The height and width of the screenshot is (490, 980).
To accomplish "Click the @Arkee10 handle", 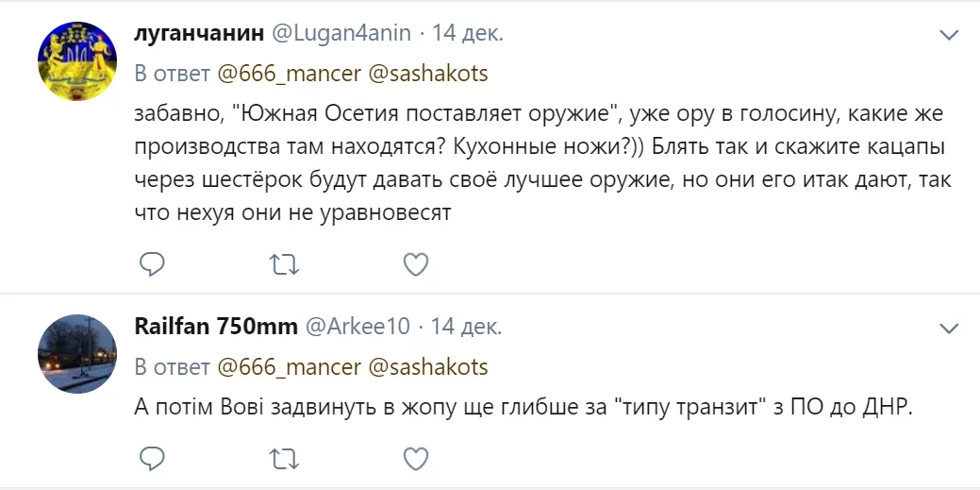I will [x=357, y=327].
